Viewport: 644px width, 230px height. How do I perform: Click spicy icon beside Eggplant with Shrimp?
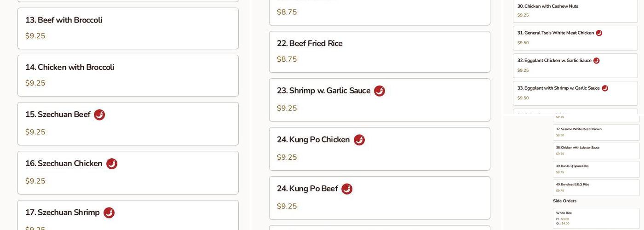click(605, 88)
